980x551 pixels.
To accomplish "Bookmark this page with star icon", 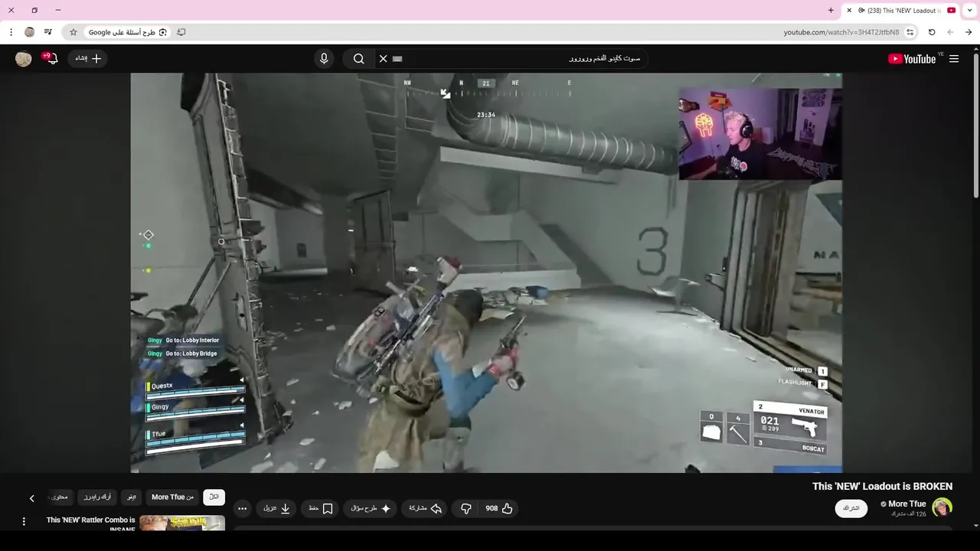I will (73, 32).
